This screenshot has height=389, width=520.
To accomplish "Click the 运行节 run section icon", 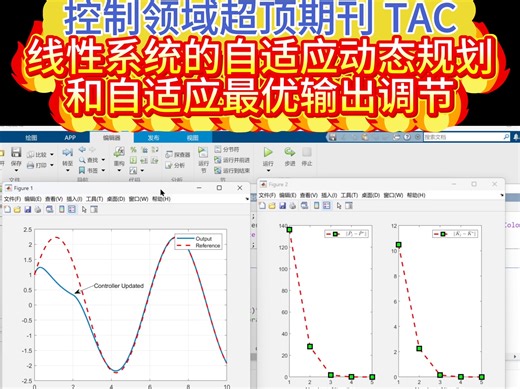I will click(203, 152).
